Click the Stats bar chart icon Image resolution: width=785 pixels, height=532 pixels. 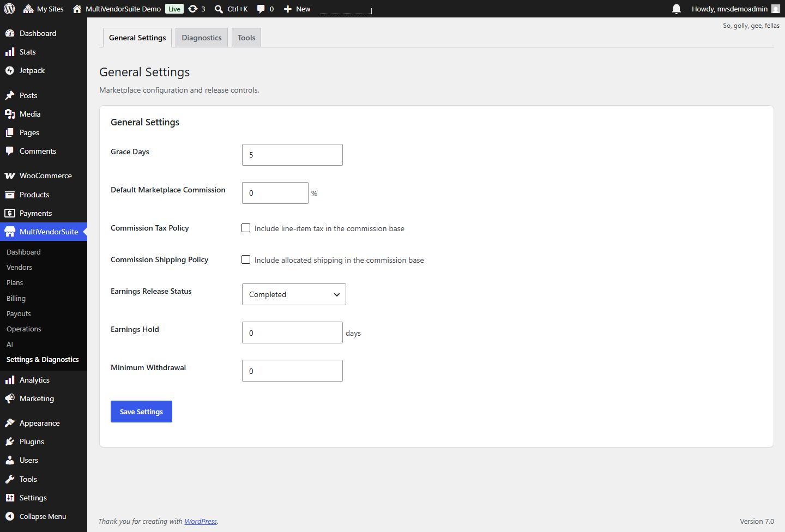[x=10, y=52]
